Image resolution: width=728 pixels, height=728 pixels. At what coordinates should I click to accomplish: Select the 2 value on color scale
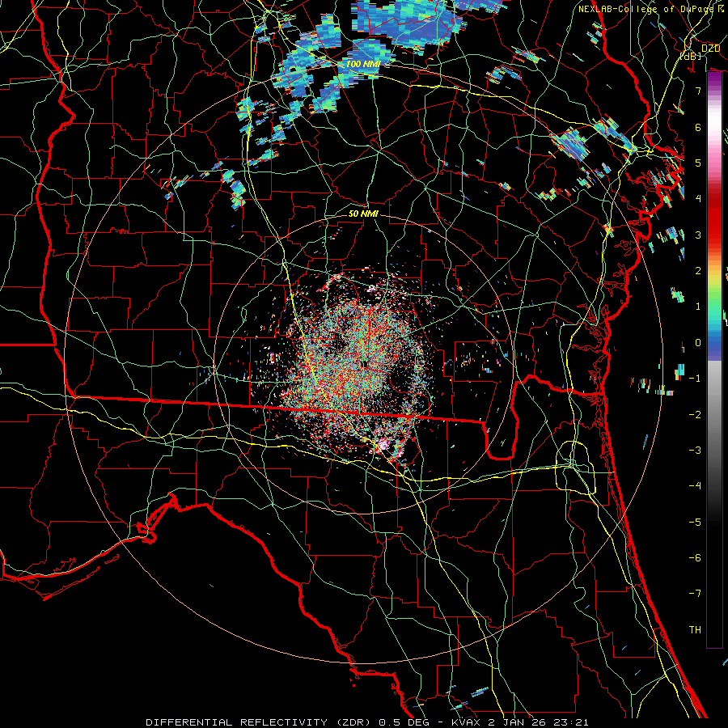point(698,270)
